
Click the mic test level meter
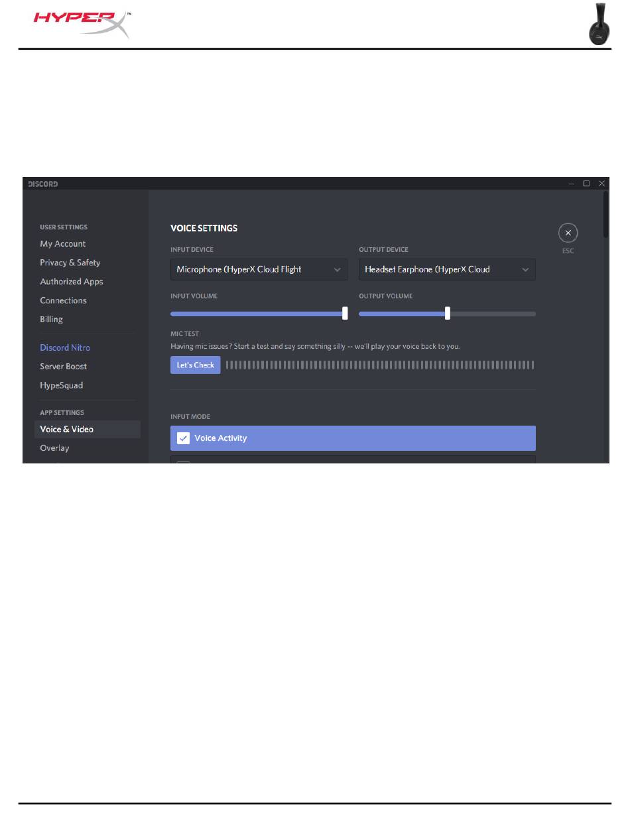click(x=380, y=365)
